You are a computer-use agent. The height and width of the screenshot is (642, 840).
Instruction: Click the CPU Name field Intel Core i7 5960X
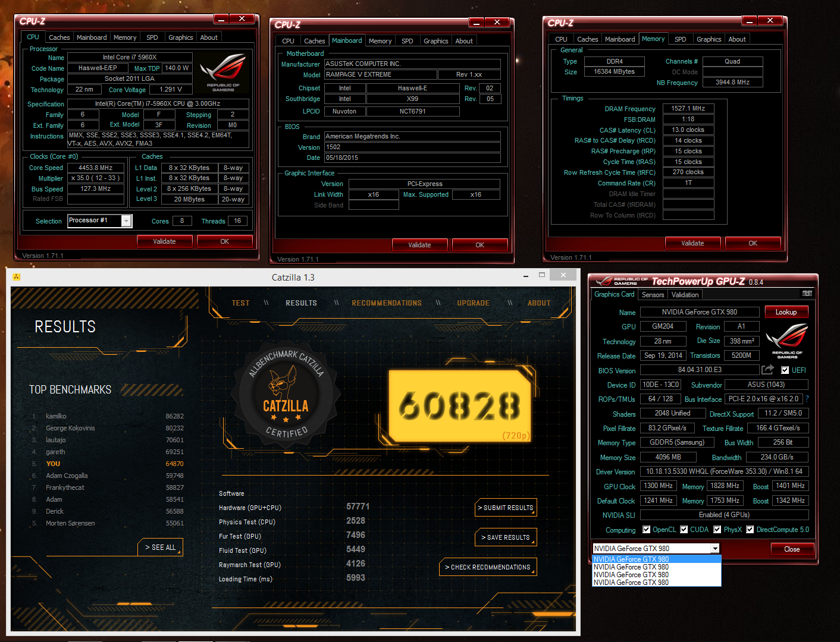pyautogui.click(x=130, y=58)
